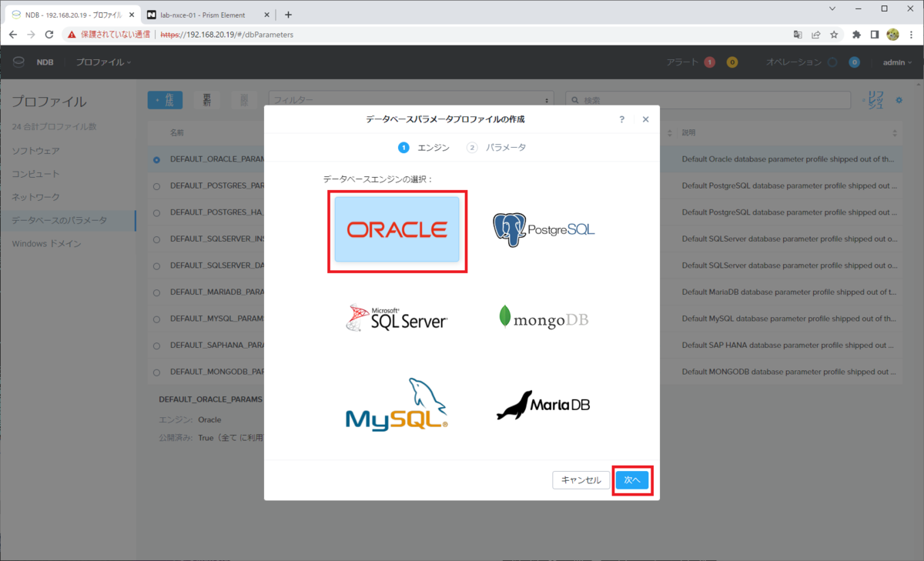Bookmark the page with the star icon
Viewport: 924px width, 561px height.
(834, 35)
